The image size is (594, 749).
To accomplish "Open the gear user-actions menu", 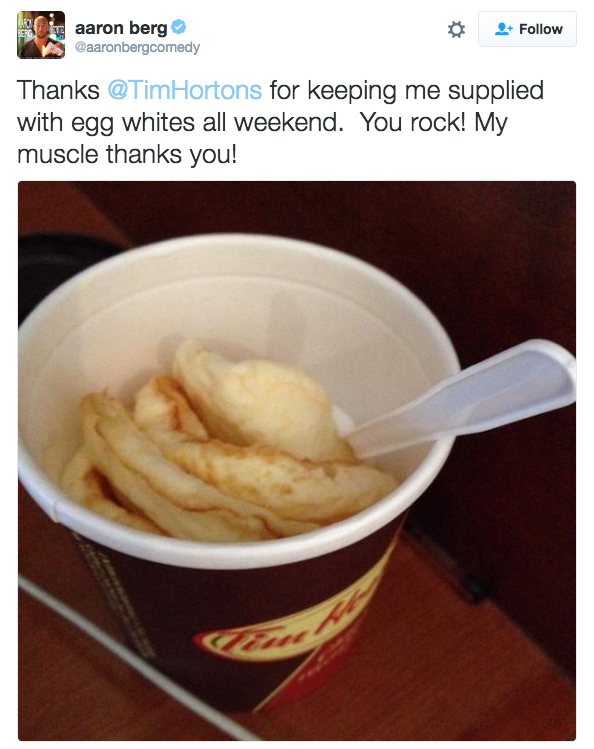I will (456, 30).
